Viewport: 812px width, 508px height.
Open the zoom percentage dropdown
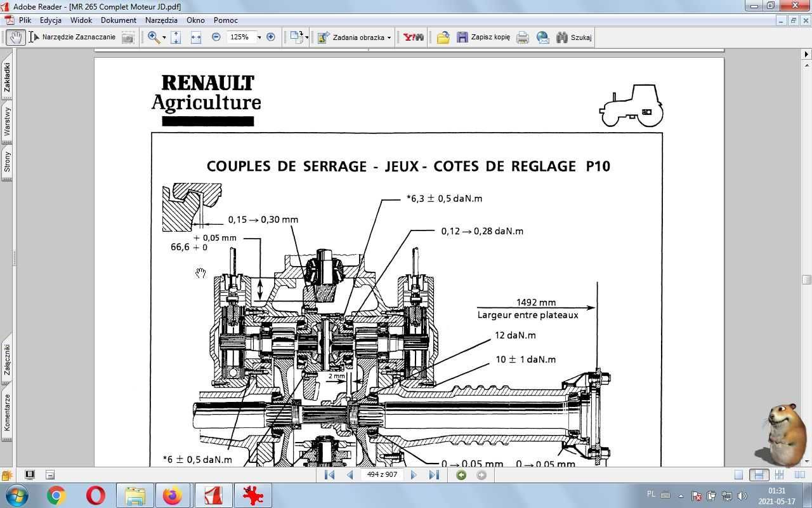pos(259,37)
